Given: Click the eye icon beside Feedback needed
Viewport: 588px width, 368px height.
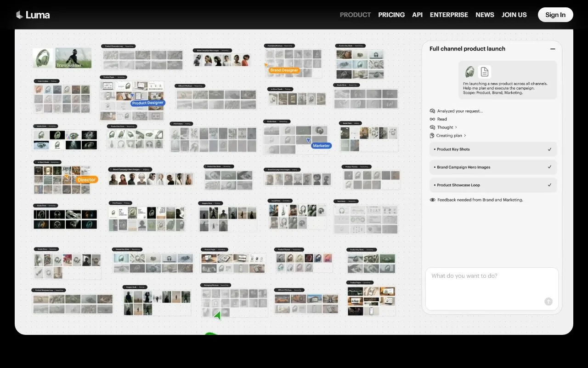Looking at the screenshot, I should (x=432, y=200).
